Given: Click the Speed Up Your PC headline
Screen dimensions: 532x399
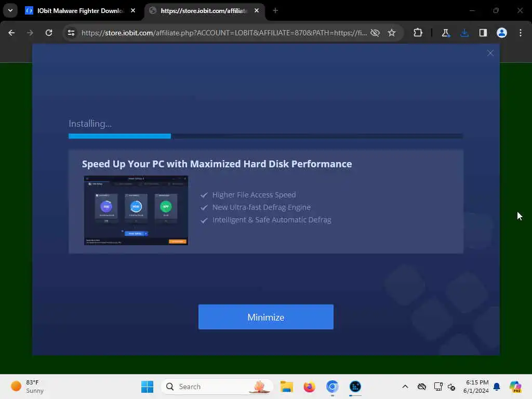Looking at the screenshot, I should (x=217, y=164).
